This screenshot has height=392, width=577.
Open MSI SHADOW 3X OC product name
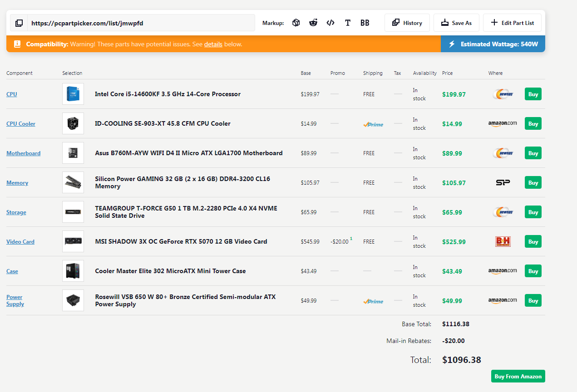[x=181, y=241]
